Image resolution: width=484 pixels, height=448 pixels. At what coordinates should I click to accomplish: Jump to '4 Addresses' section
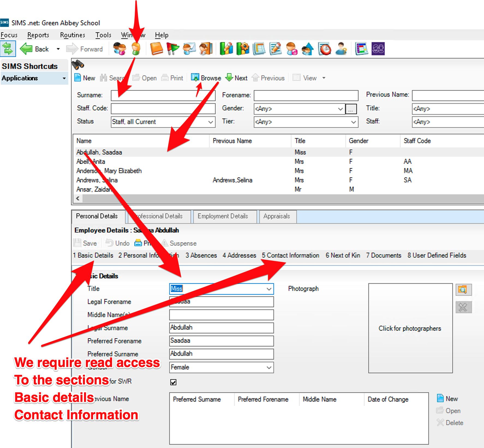tap(239, 255)
